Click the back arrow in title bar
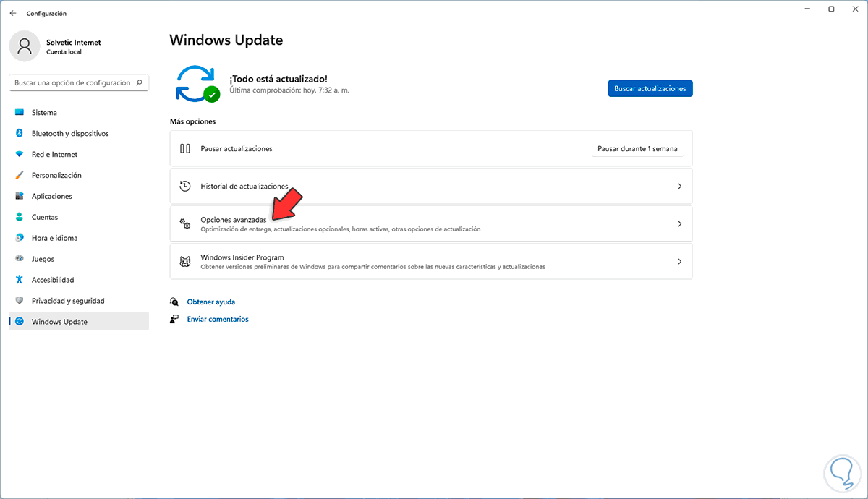This screenshot has width=868, height=499. [x=13, y=13]
